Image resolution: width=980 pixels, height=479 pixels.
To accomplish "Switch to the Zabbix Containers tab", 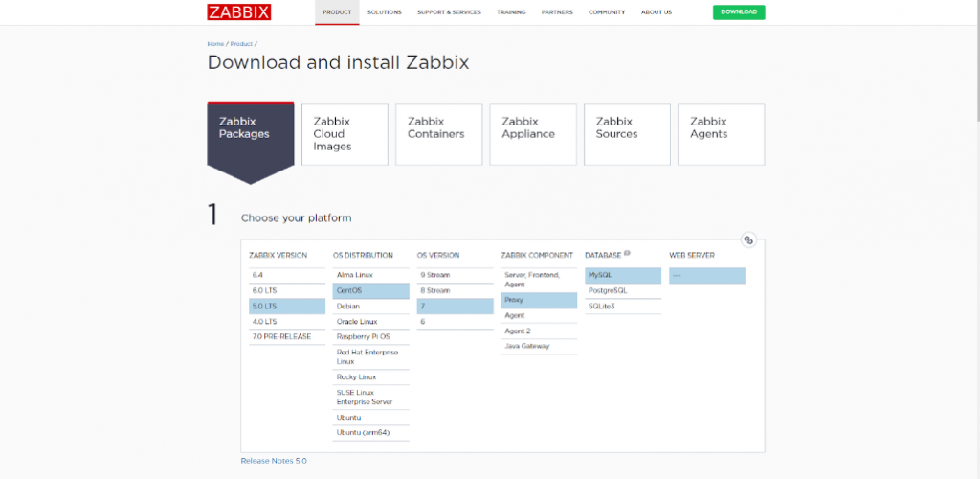I will click(x=438, y=134).
